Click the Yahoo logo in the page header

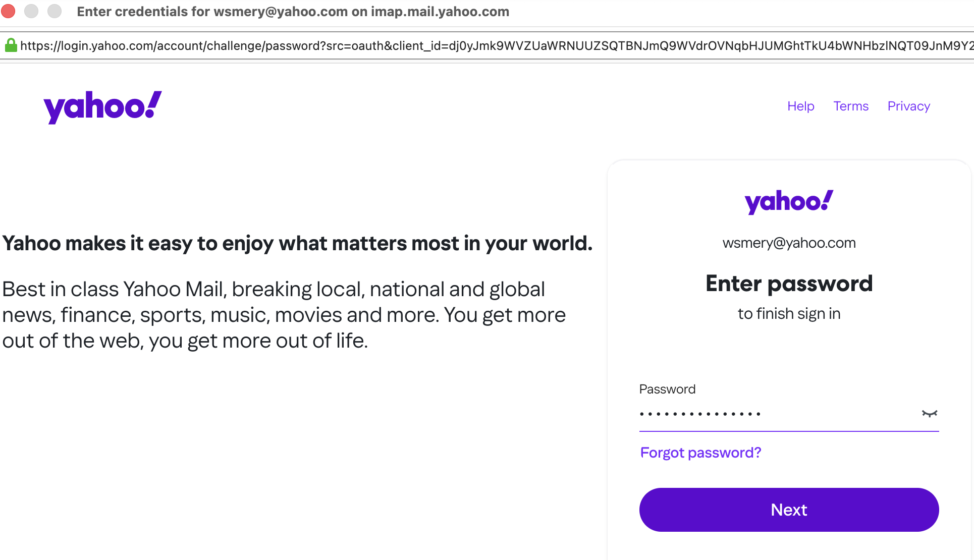(x=102, y=106)
